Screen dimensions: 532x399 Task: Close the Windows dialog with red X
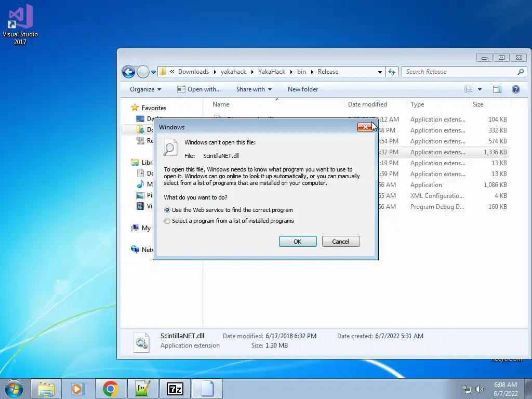click(x=365, y=127)
